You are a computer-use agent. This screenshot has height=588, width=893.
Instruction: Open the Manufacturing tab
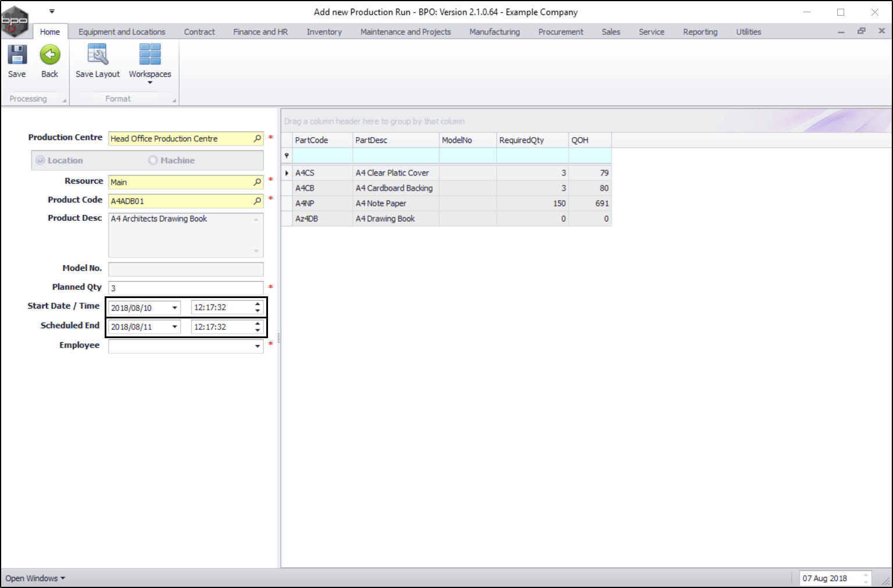[495, 32]
